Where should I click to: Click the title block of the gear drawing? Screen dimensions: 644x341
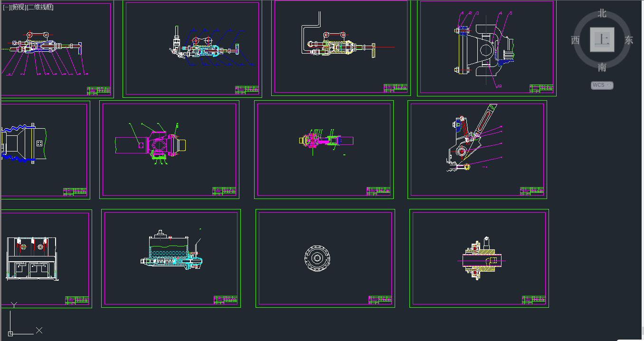pos(380,300)
